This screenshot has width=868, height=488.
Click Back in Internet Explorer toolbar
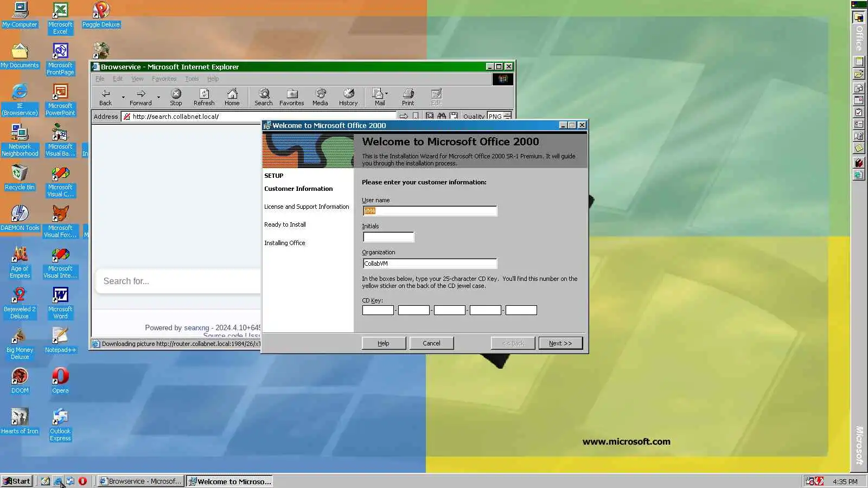(x=106, y=97)
